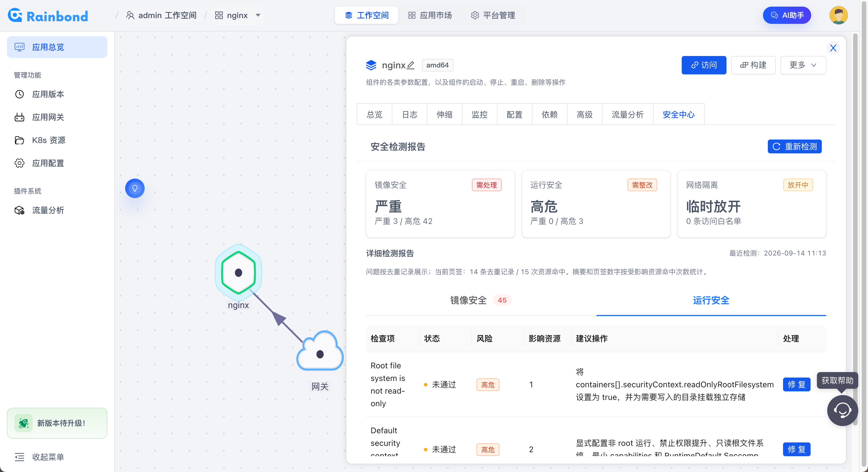Open the 镜像安全 summary card
The image size is (868, 472).
pyautogui.click(x=440, y=204)
